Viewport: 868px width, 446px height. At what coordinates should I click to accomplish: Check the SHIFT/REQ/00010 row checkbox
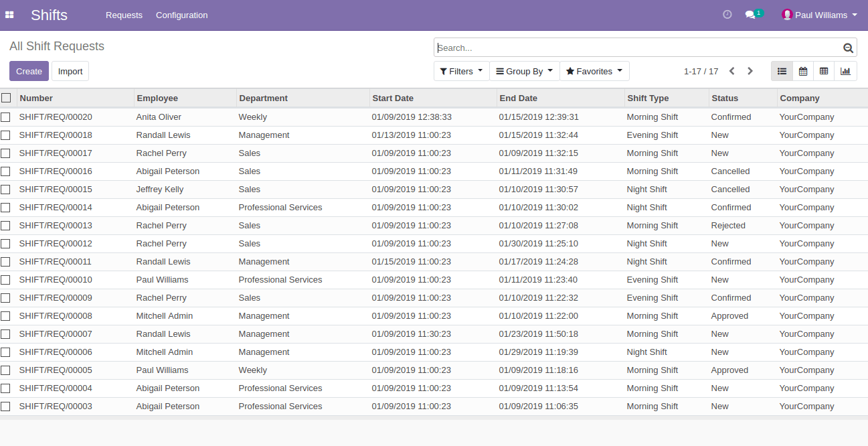(x=5, y=280)
